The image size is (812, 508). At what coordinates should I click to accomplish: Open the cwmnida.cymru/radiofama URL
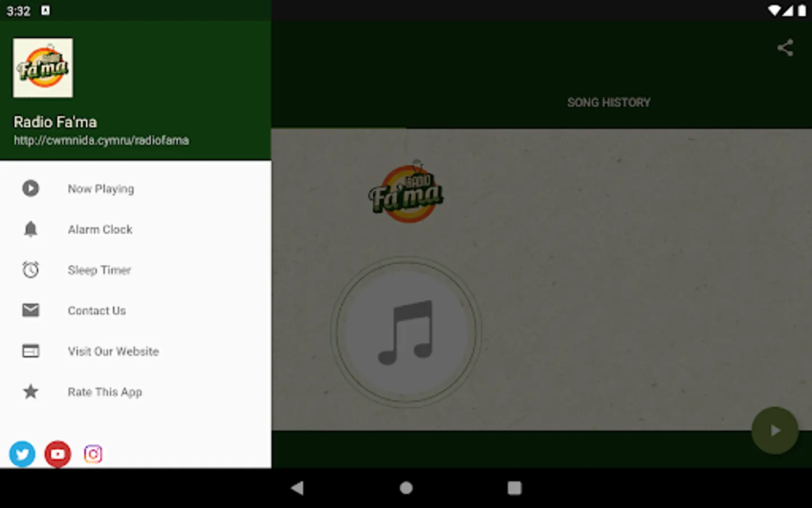click(x=101, y=141)
